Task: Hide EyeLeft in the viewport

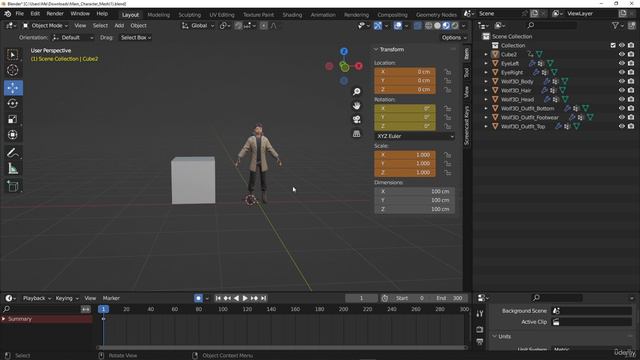Action: pyautogui.click(x=622, y=63)
